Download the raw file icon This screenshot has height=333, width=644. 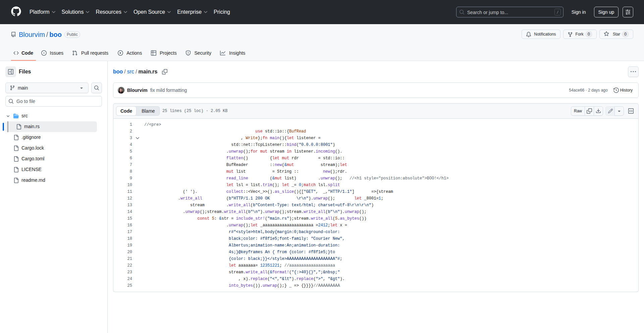598,111
